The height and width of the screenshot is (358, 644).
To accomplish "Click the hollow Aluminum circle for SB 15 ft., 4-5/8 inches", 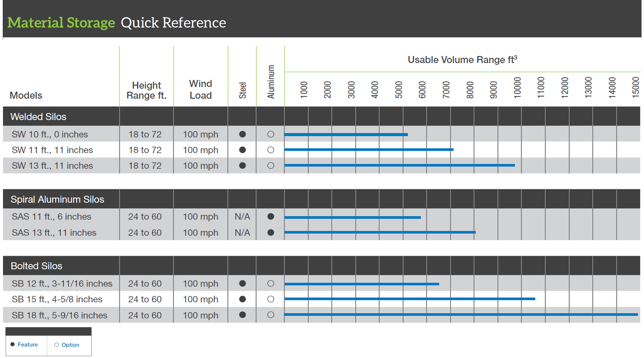I will point(271,299).
